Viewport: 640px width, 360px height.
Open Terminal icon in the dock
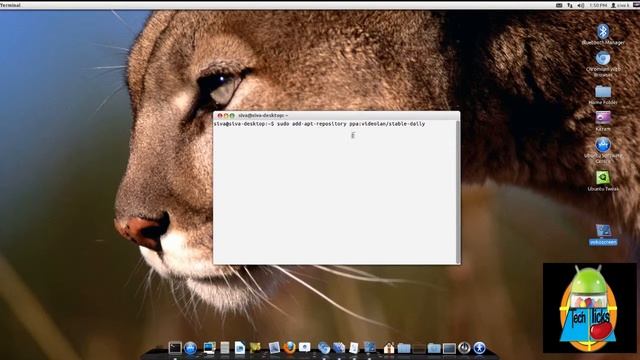point(175,348)
